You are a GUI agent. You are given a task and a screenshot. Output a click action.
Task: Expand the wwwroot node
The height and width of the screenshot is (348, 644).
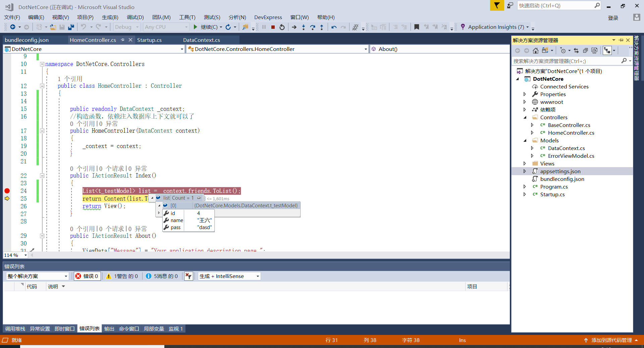click(525, 102)
